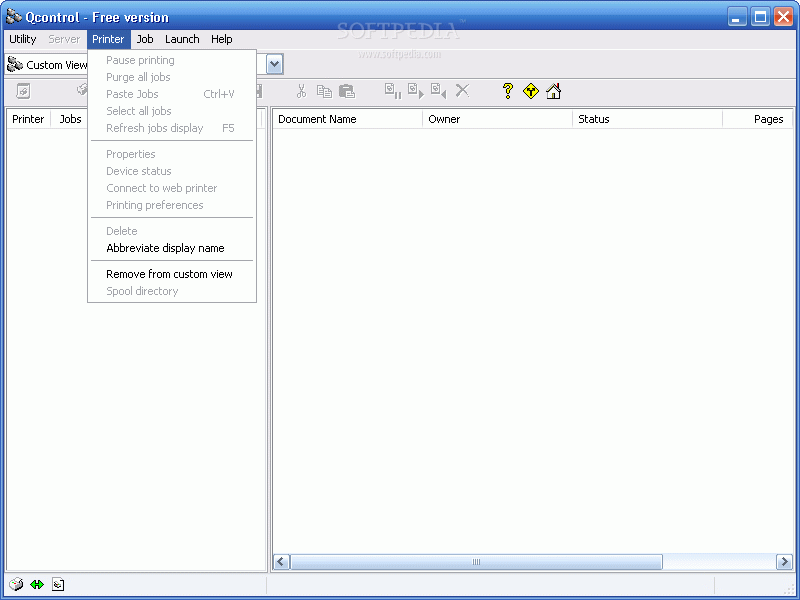800x600 pixels.
Task: Click the horizontal scrollbar left arrow
Action: [x=281, y=562]
